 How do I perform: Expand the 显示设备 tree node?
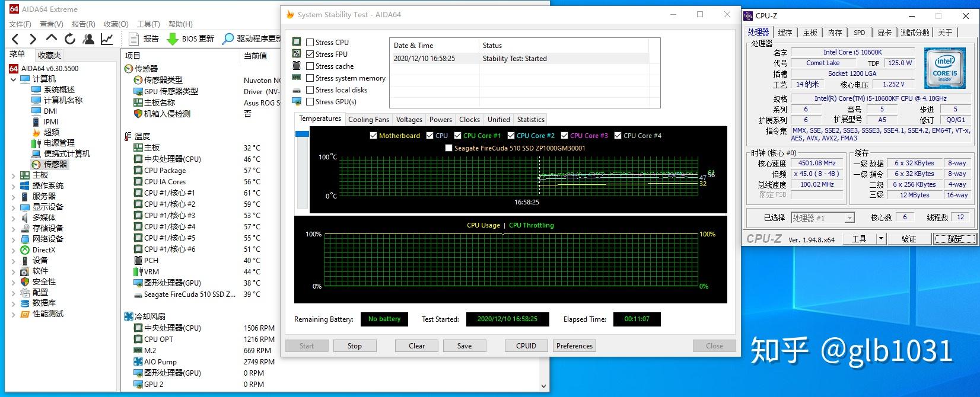click(x=14, y=207)
